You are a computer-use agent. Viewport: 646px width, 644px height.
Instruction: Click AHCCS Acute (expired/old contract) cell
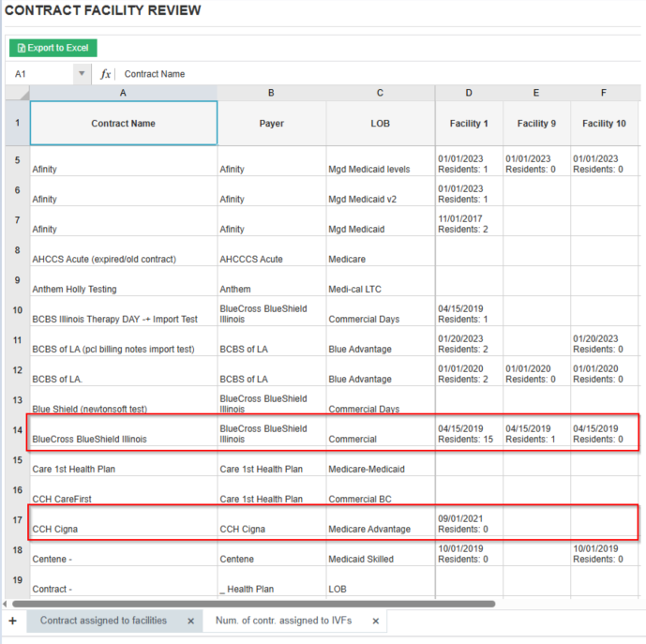[123, 251]
